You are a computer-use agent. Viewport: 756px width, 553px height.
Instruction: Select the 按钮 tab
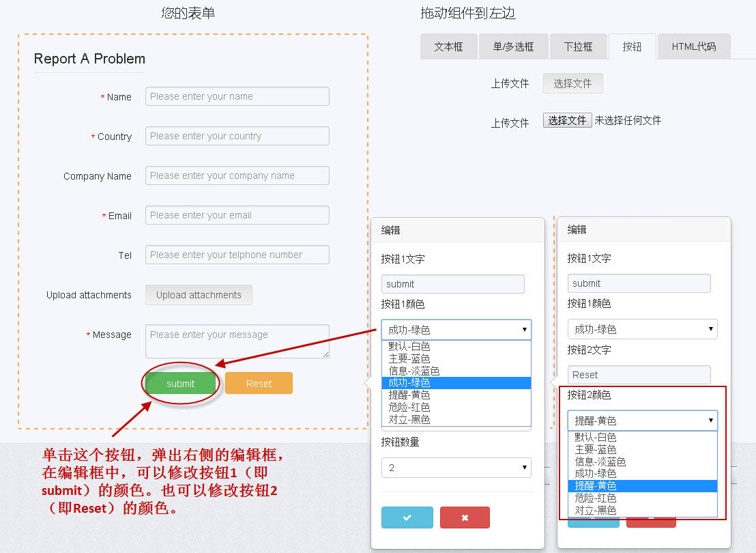(x=632, y=46)
